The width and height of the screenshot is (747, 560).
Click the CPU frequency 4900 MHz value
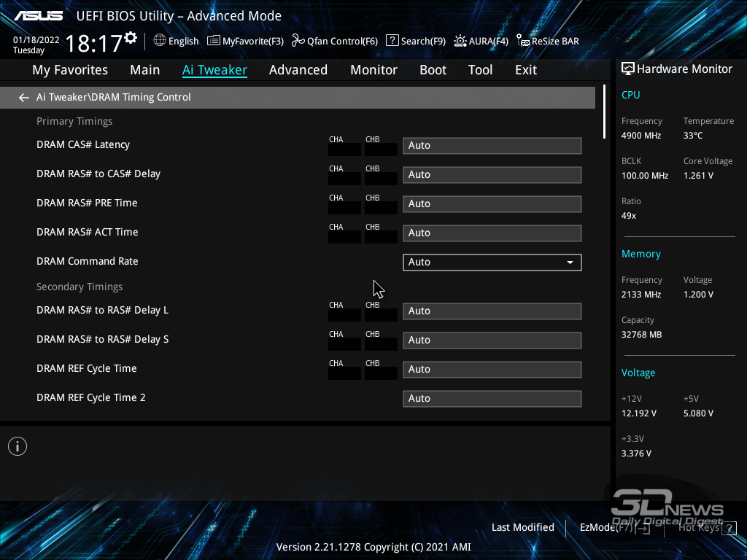pos(640,136)
